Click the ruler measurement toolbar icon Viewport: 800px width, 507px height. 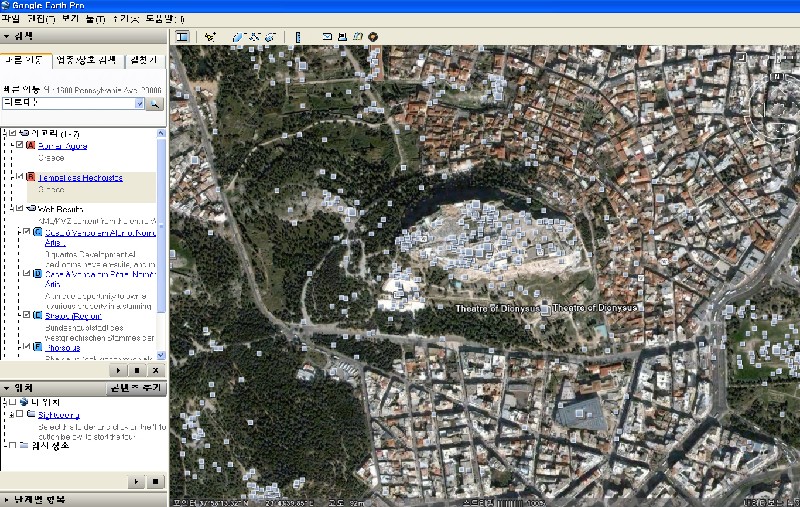point(298,37)
